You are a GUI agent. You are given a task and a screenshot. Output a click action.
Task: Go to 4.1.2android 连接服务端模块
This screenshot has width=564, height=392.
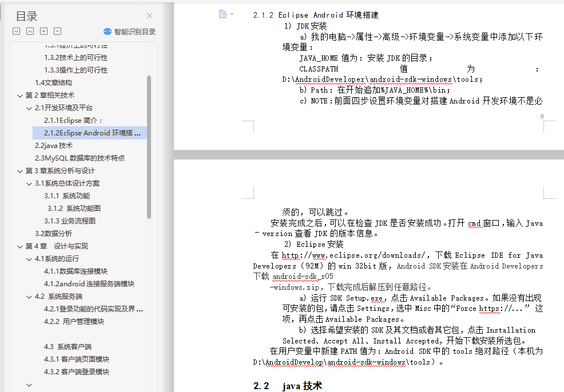tap(89, 284)
